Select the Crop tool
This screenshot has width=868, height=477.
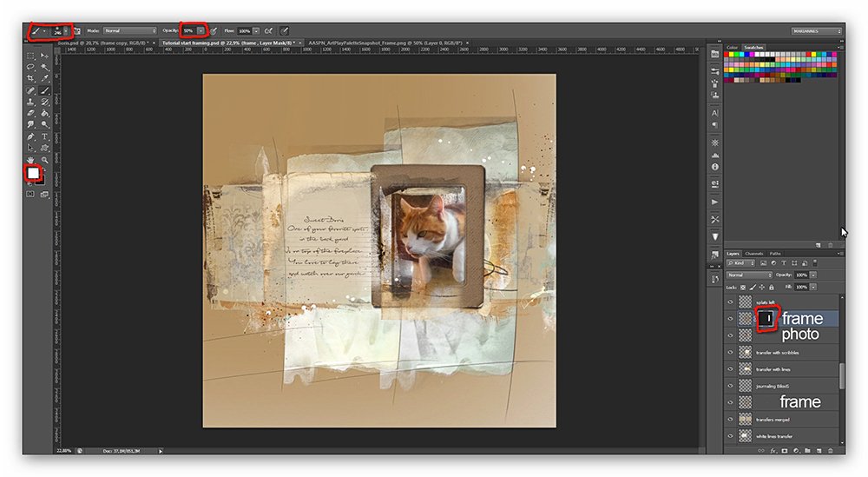pos(30,79)
